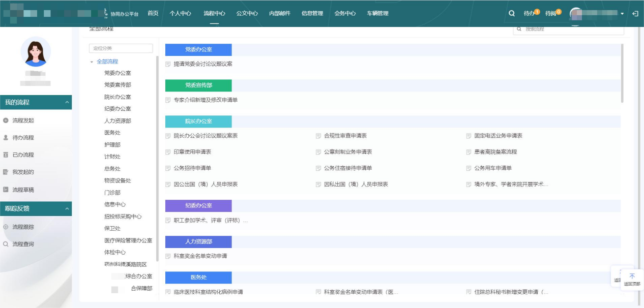This screenshot has height=308, width=644.
Task: Open 个人中心 in the top navigation
Action: click(x=181, y=14)
